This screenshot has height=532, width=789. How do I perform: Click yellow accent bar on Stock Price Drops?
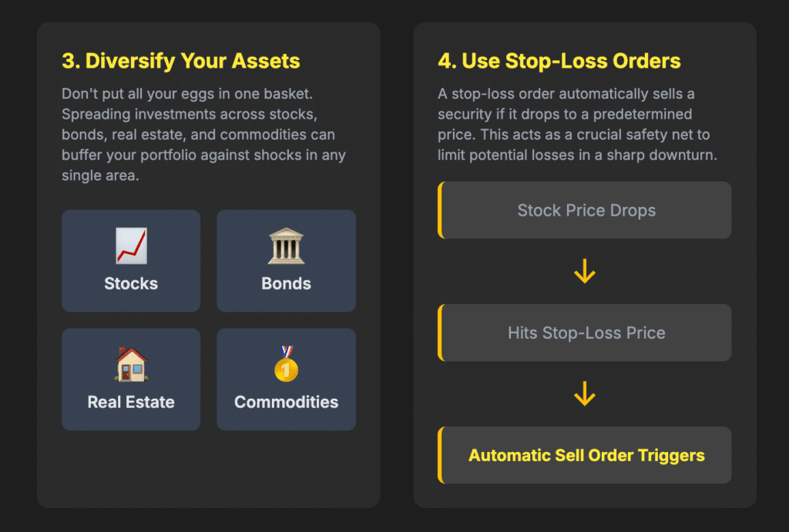440,210
